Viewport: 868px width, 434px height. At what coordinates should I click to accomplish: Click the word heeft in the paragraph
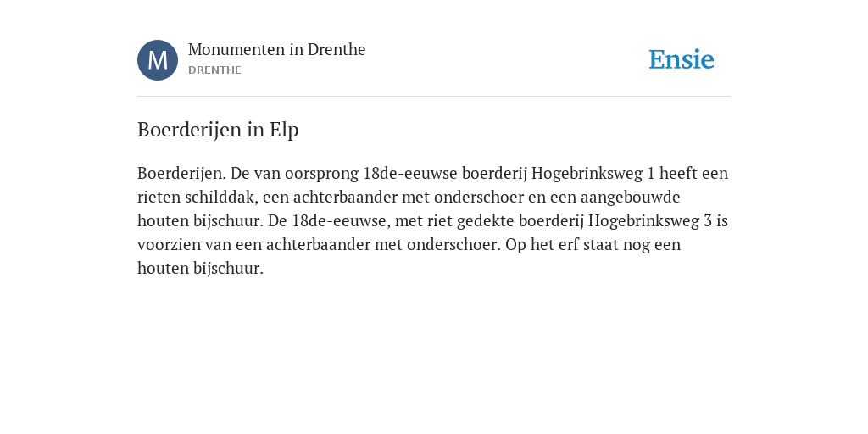pos(679,173)
